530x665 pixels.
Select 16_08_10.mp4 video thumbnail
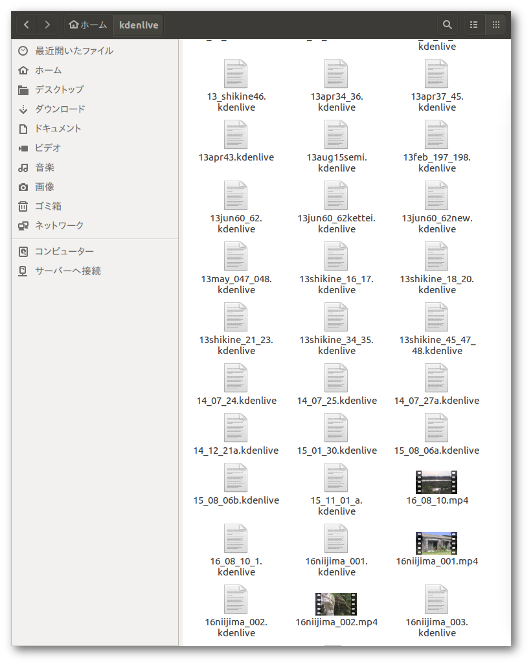(x=436, y=482)
